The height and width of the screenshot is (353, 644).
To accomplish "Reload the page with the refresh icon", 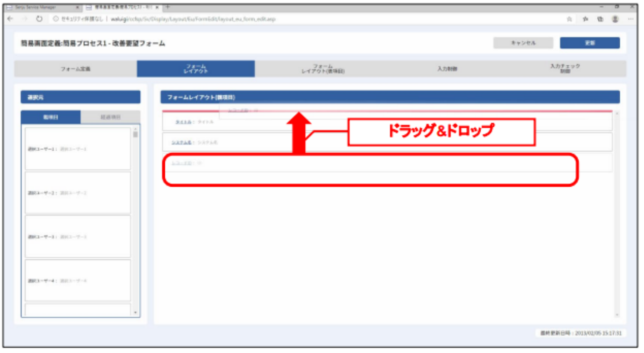I will [x=39, y=19].
